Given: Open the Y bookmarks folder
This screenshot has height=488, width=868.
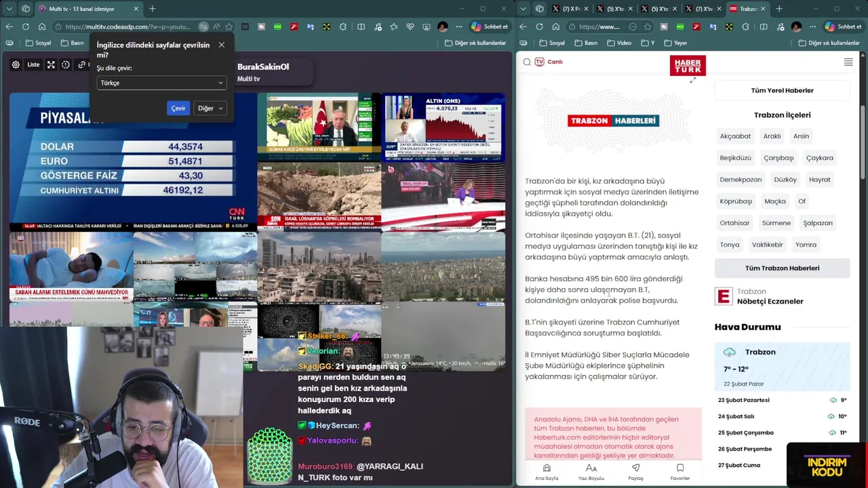Looking at the screenshot, I should point(647,43).
